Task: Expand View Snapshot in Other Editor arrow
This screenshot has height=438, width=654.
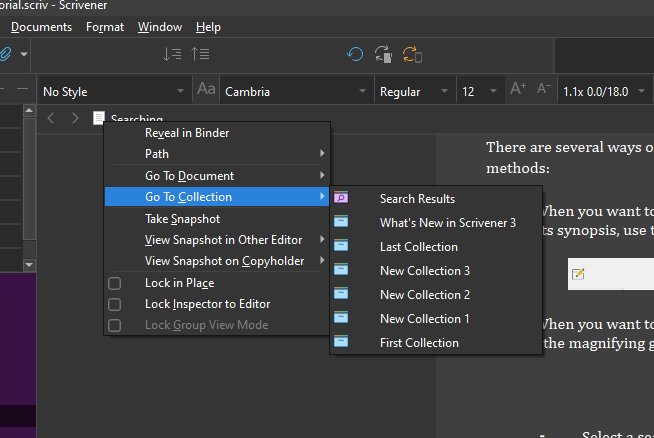Action: 322,239
